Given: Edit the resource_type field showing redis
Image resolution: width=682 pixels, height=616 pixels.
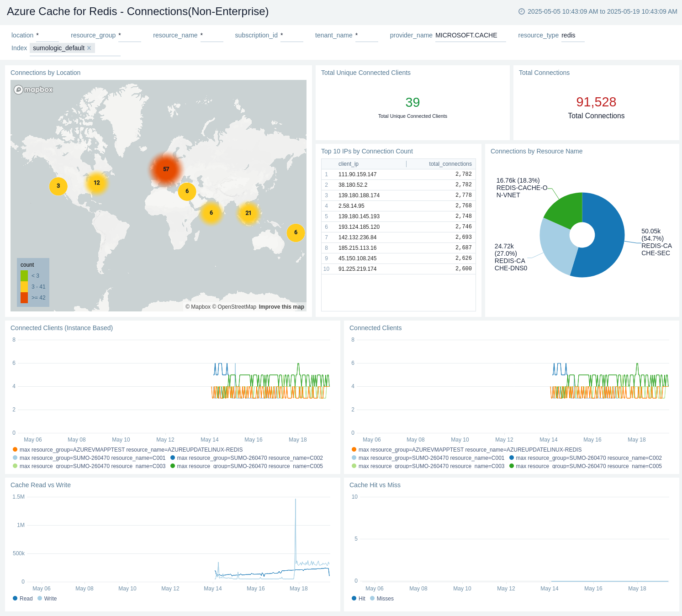Looking at the screenshot, I should [x=573, y=36].
